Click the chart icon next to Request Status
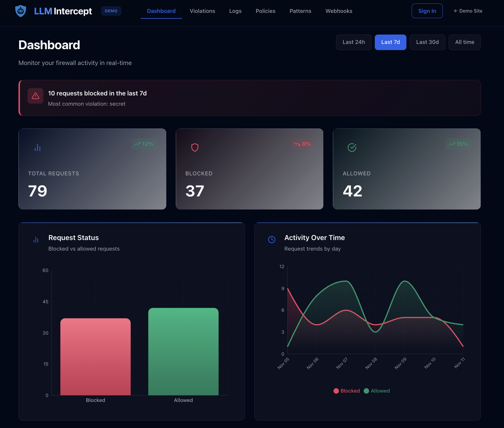504x428 pixels. 36,239
